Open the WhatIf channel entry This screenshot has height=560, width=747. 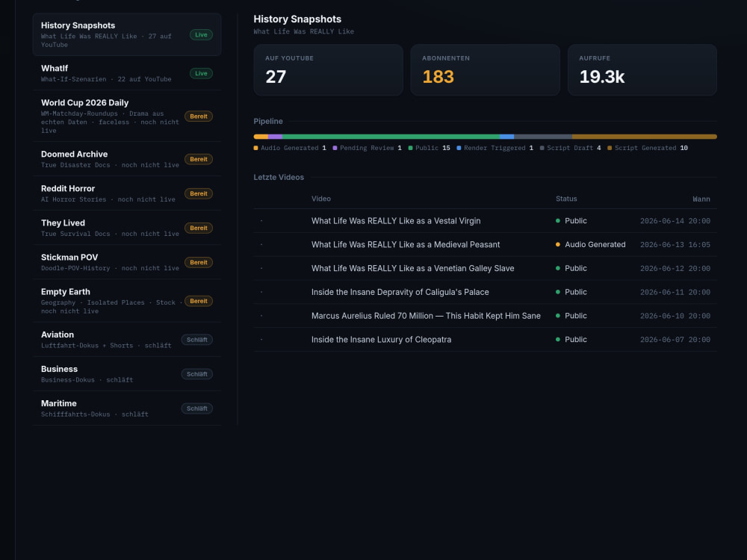tap(127, 73)
